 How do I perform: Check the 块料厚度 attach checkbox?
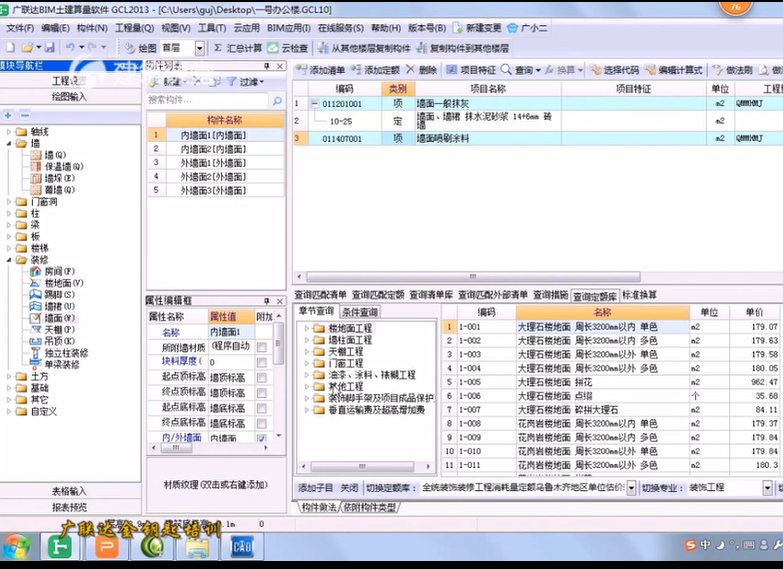pos(261,361)
